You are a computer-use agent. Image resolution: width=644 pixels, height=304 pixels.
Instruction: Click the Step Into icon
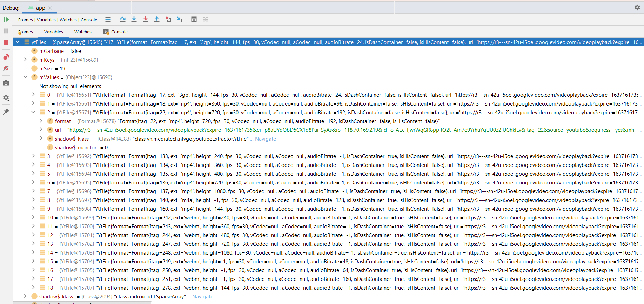(x=134, y=20)
